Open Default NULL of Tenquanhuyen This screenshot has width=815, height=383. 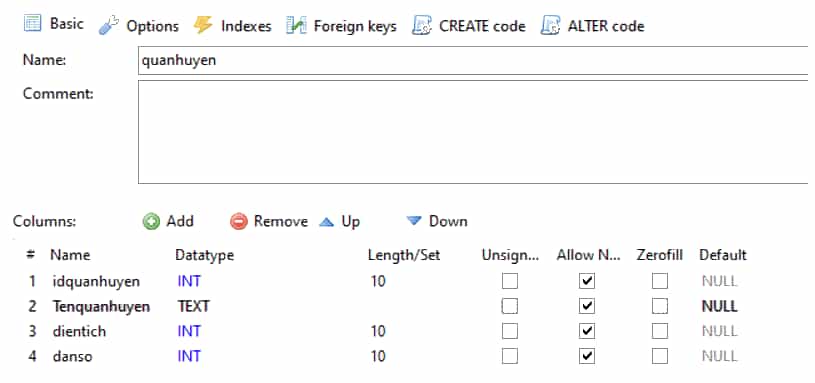coord(719,307)
